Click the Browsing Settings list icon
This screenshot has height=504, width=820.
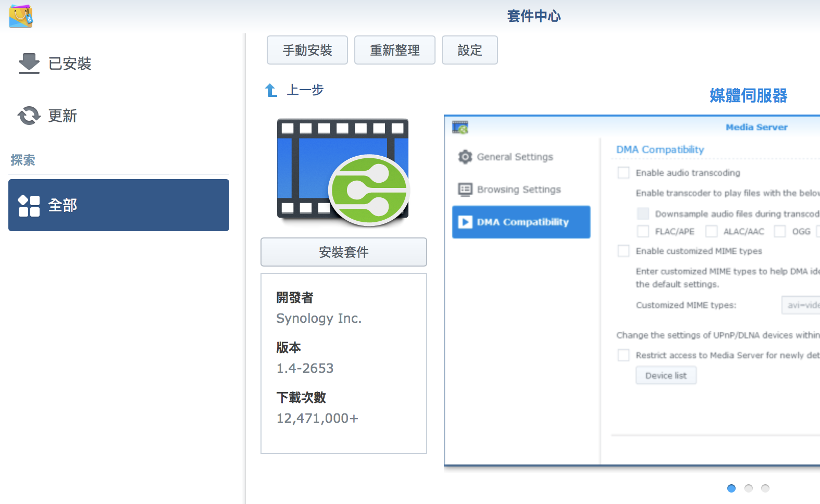pyautogui.click(x=465, y=190)
